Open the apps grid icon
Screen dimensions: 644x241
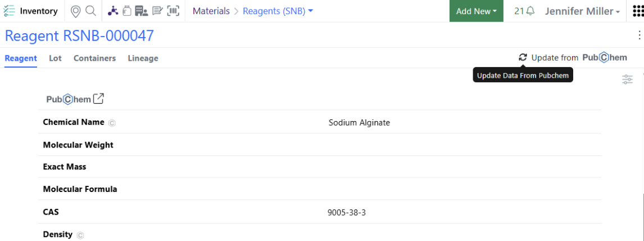[x=638, y=11]
